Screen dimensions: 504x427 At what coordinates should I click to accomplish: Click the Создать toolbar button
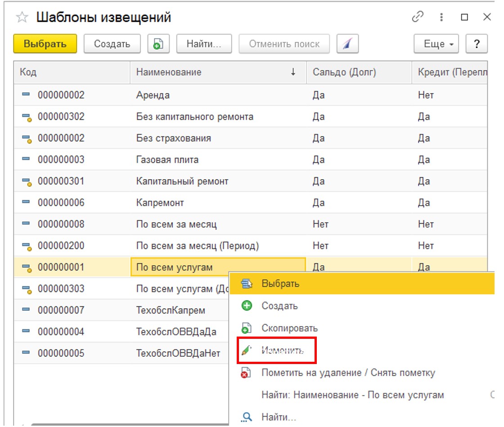tap(112, 44)
